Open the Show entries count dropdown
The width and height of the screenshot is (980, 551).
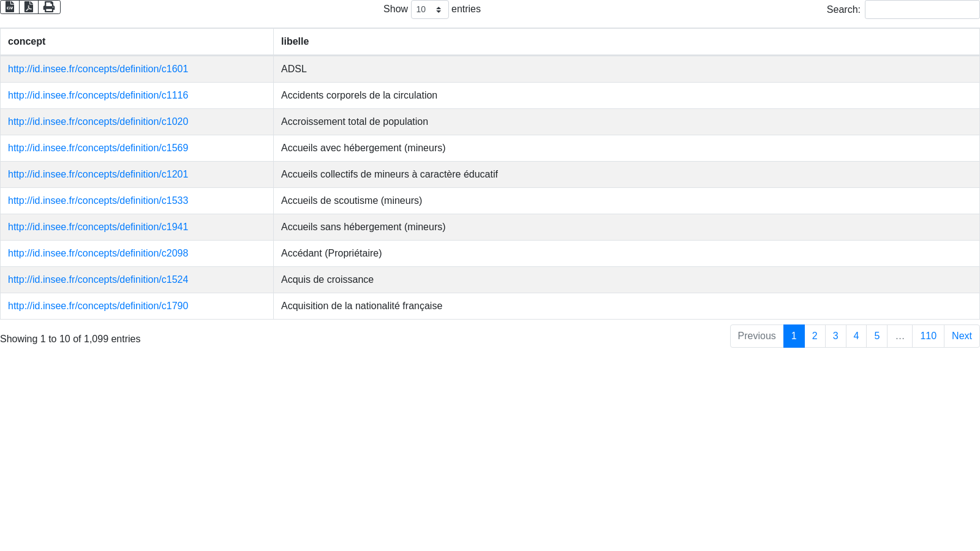[x=429, y=10]
